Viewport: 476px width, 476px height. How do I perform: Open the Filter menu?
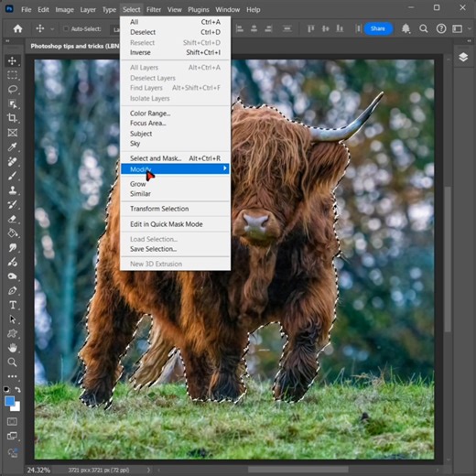[x=154, y=10]
